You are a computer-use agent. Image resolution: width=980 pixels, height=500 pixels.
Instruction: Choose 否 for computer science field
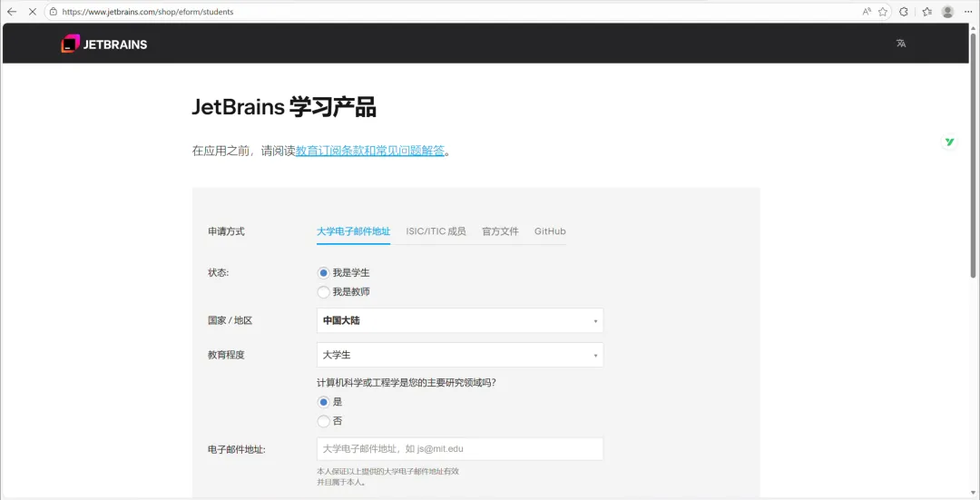[323, 421]
